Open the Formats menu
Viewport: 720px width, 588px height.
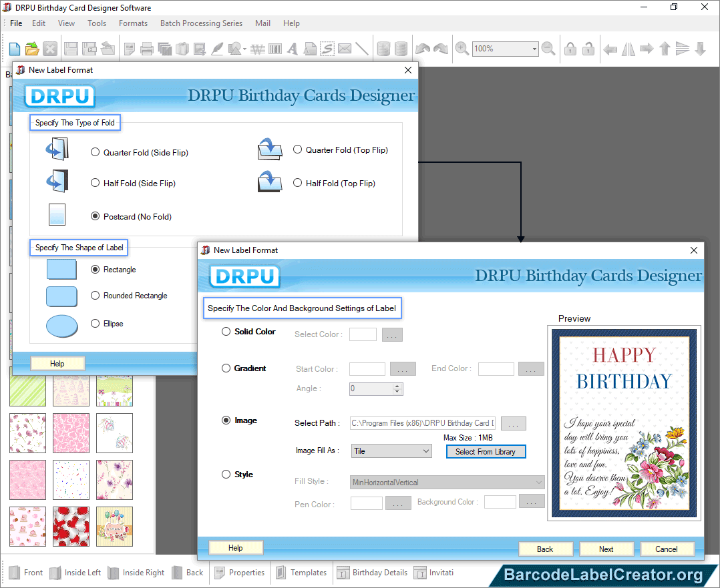133,23
